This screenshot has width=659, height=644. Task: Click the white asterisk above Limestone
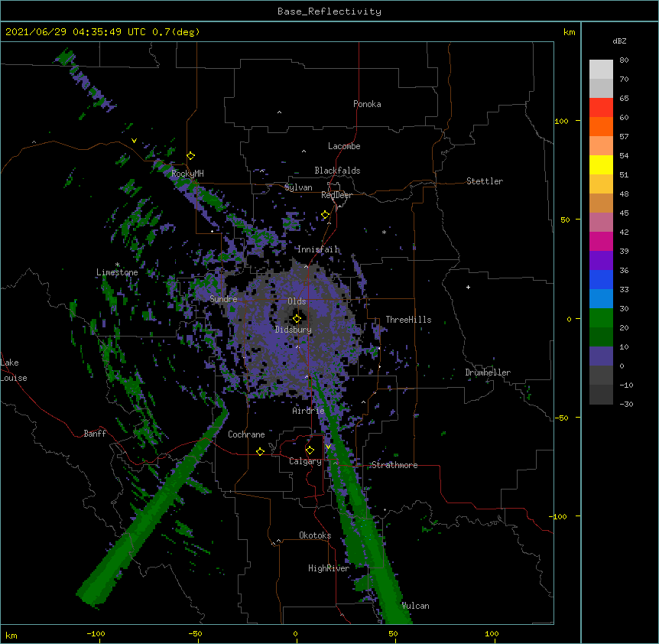[118, 265]
